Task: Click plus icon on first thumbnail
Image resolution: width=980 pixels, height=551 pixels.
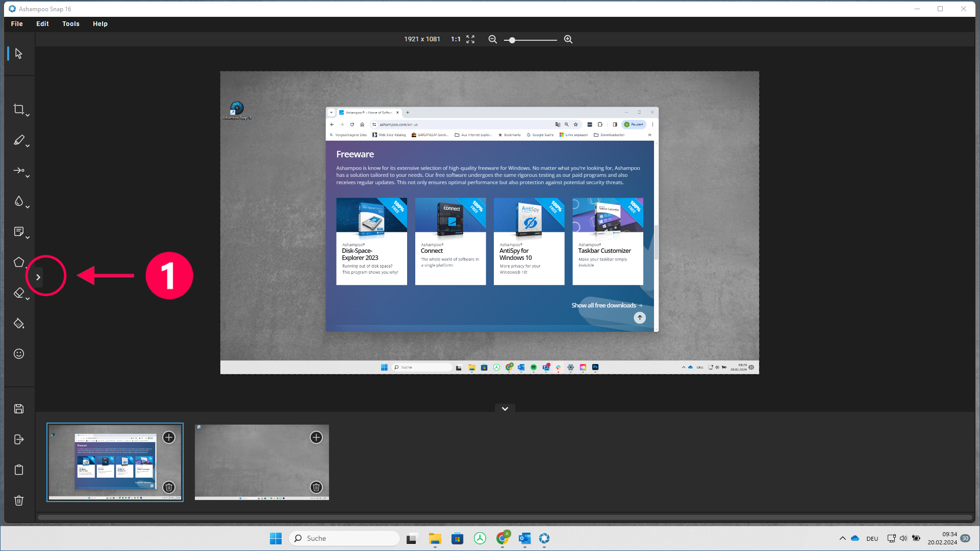Action: (x=169, y=437)
